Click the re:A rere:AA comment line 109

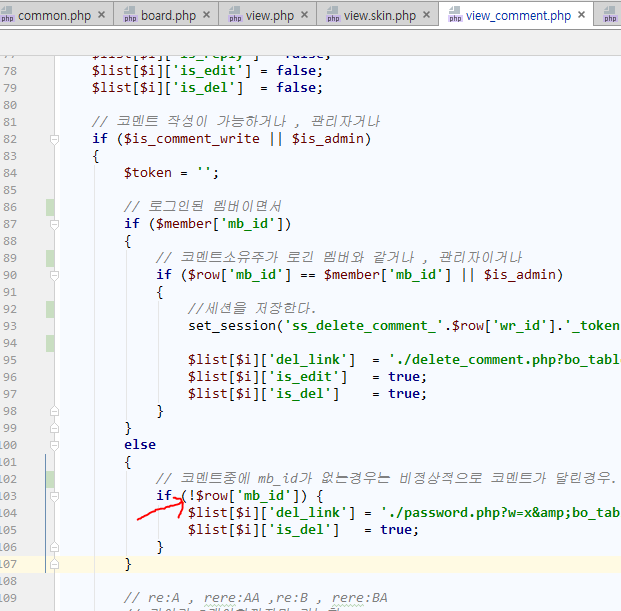255,598
